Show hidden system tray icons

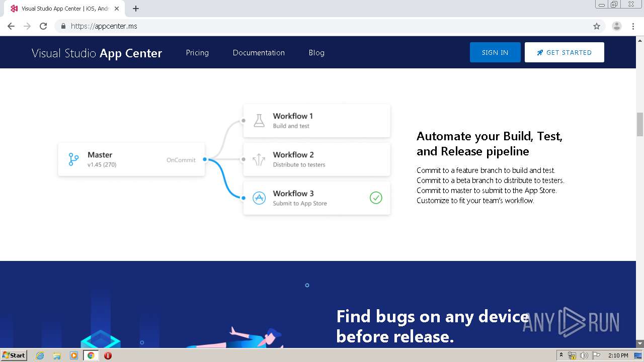(561, 355)
